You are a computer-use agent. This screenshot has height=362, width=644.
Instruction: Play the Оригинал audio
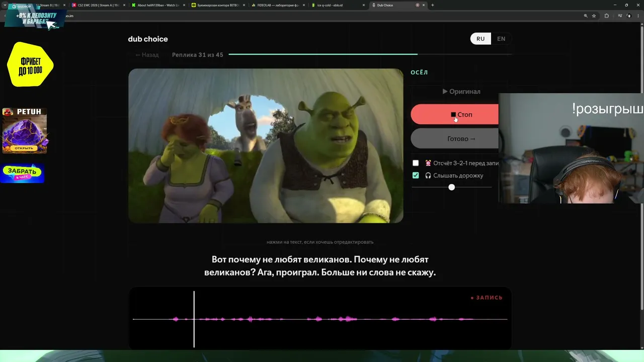click(x=461, y=92)
